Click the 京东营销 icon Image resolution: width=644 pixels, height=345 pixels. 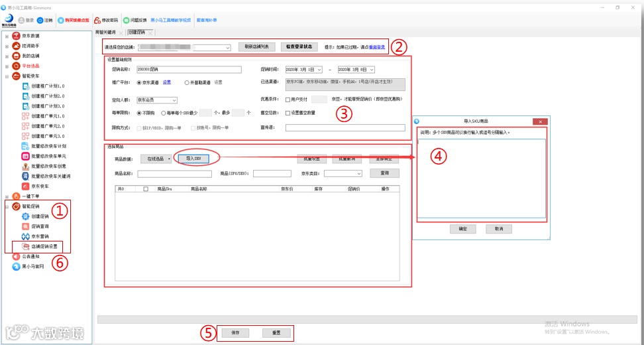point(25,236)
